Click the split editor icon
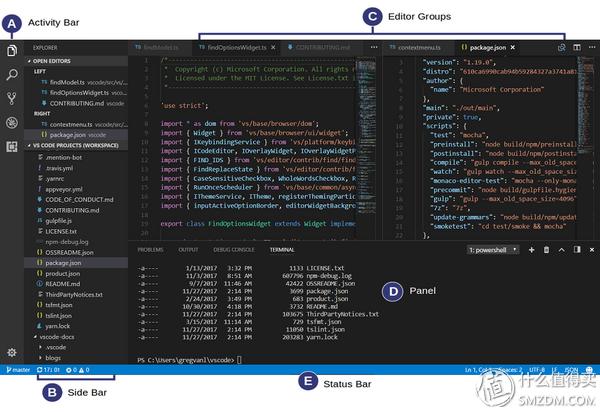 [x=577, y=47]
